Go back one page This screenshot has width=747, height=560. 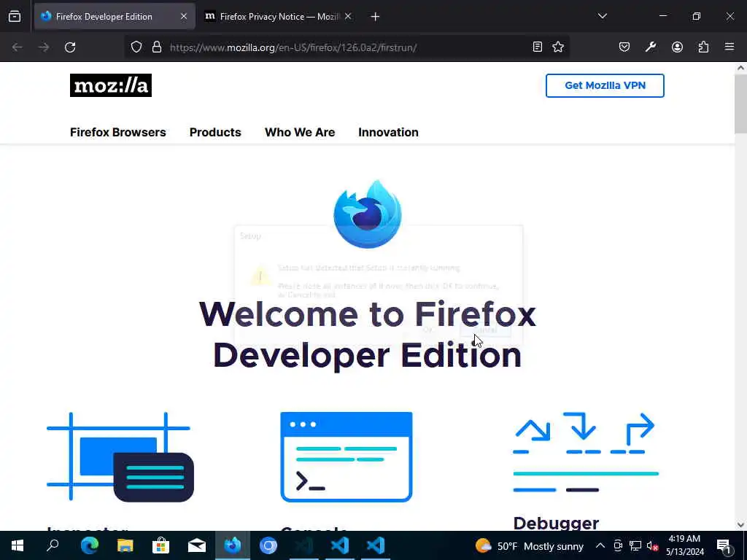18,47
